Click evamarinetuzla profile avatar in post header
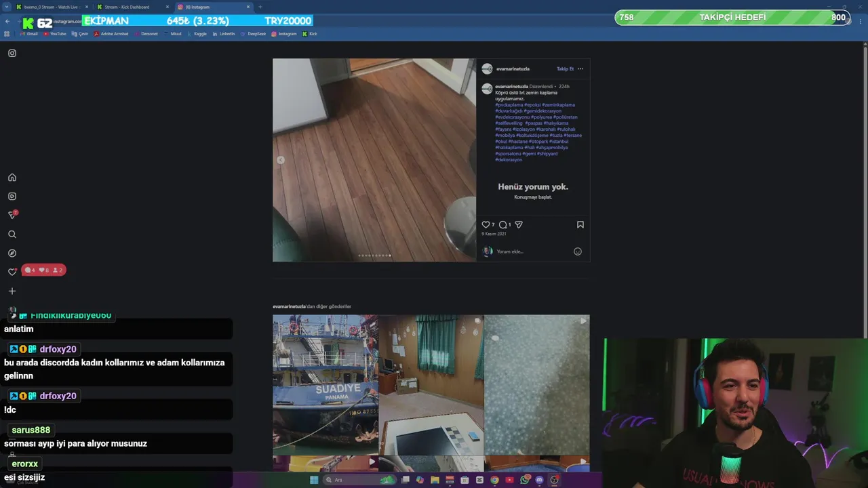This screenshot has height=488, width=868. tap(487, 68)
